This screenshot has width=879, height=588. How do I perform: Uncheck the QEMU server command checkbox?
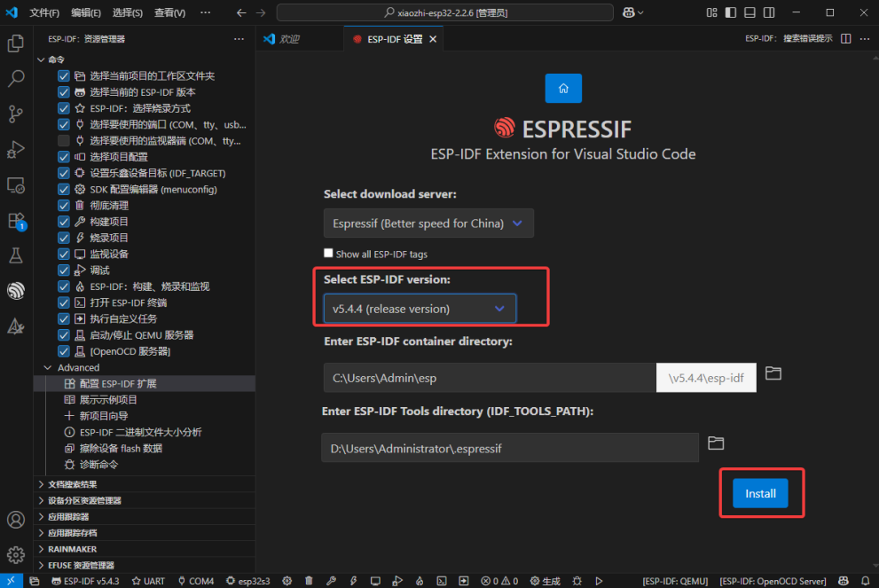coord(64,335)
